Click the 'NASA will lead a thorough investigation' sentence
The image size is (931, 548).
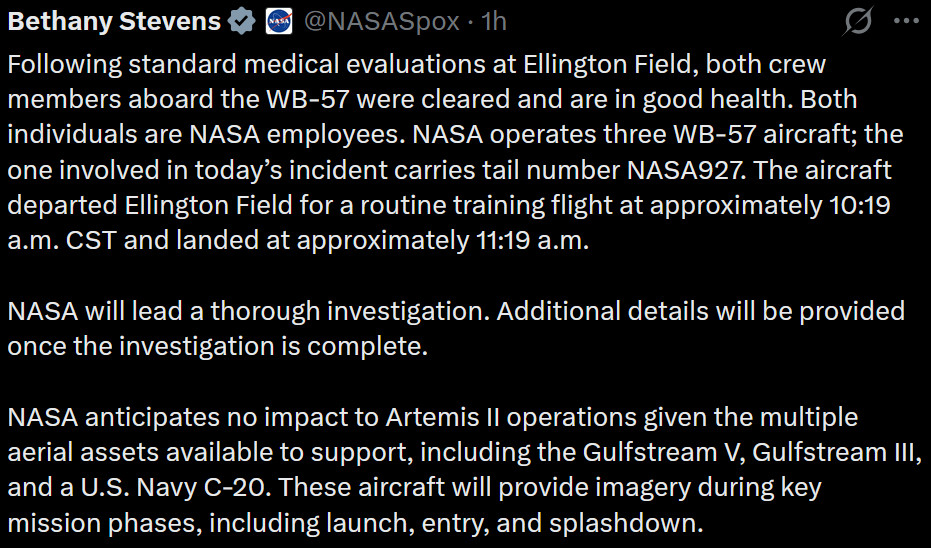[x=245, y=310]
